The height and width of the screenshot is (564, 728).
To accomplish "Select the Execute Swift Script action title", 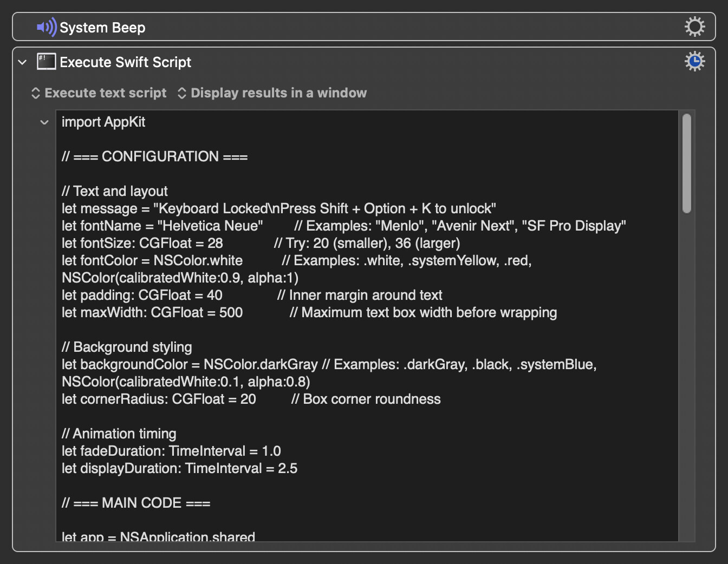I will pyautogui.click(x=125, y=62).
